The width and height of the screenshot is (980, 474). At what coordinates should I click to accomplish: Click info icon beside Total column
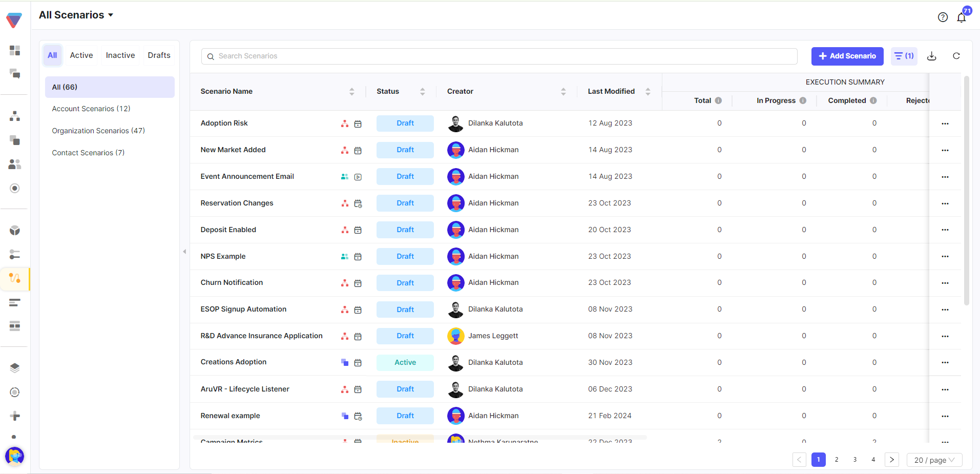click(x=718, y=100)
